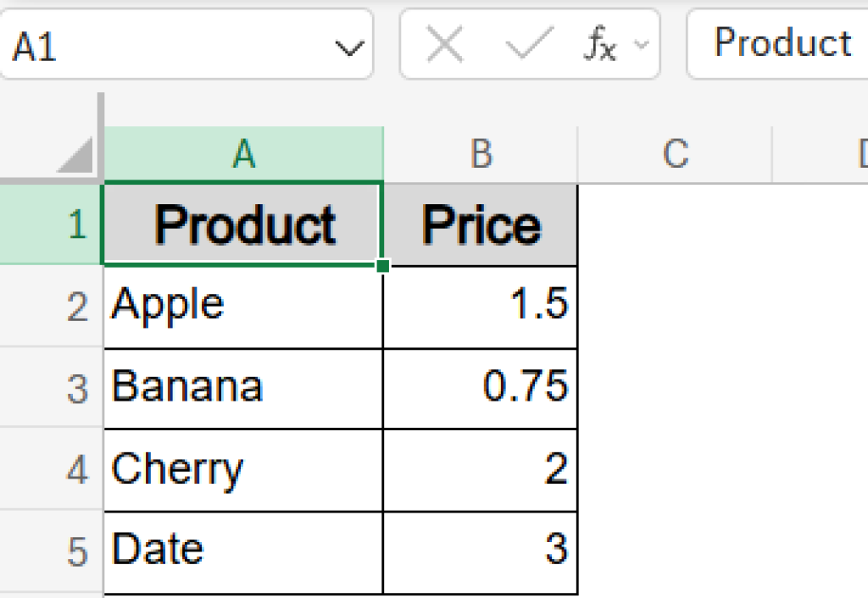868x598 pixels.
Task: Select row 1 header
Action: (x=51, y=223)
